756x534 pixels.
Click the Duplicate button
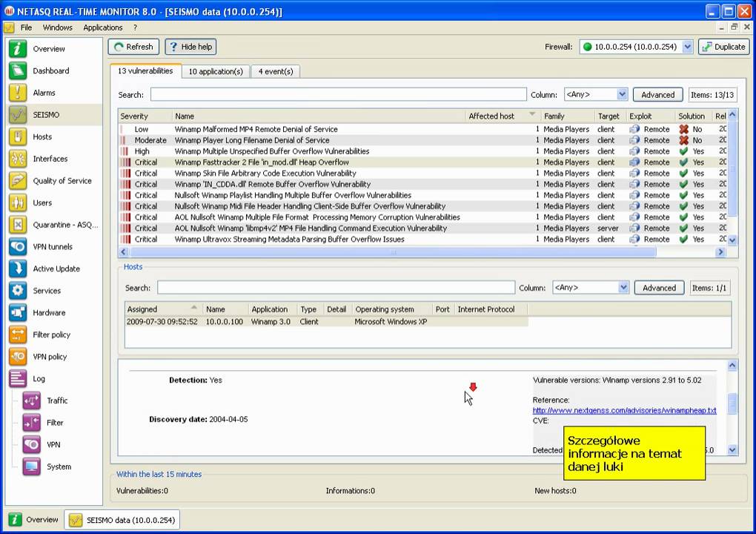[724, 47]
